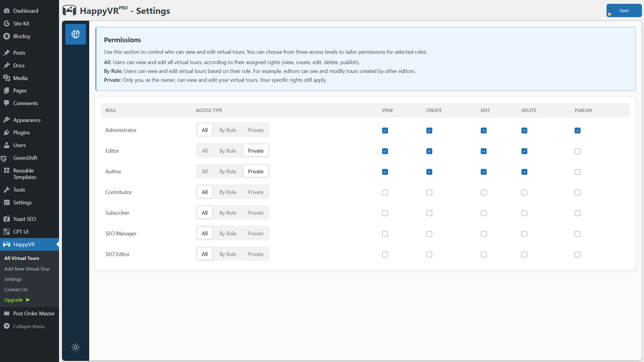Click the Save button

tap(624, 11)
